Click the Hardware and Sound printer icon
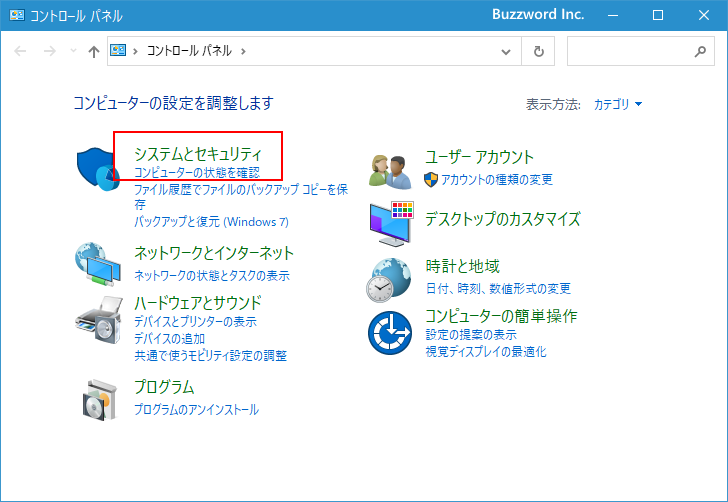The height and width of the screenshot is (502, 728). tap(98, 319)
